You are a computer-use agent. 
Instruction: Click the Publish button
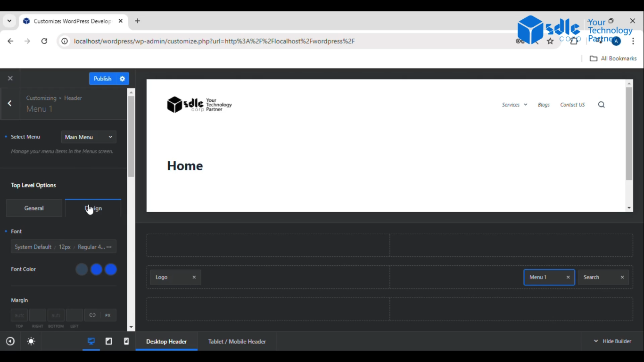(x=102, y=79)
